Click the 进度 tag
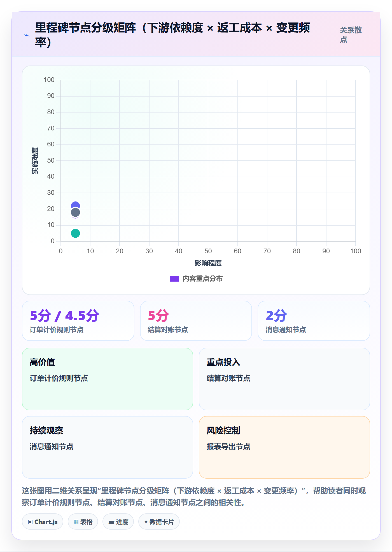392x552 pixels. click(118, 522)
